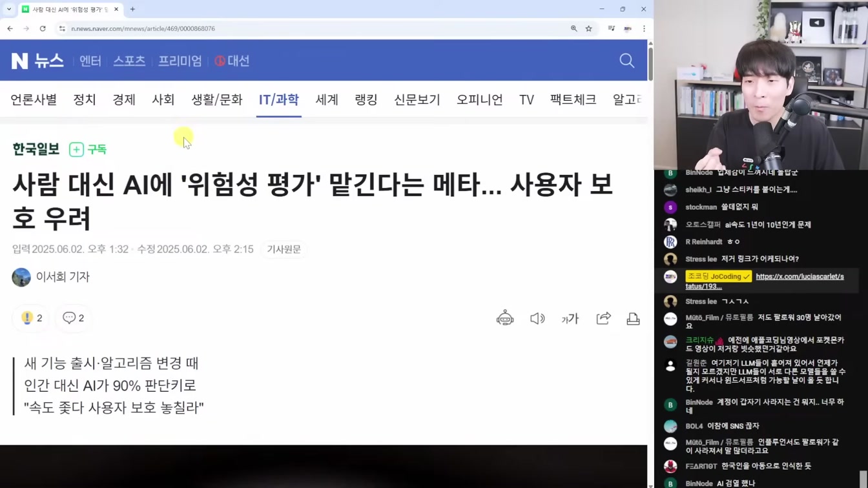
Task: Click browser forward arrow
Action: pos(26,28)
